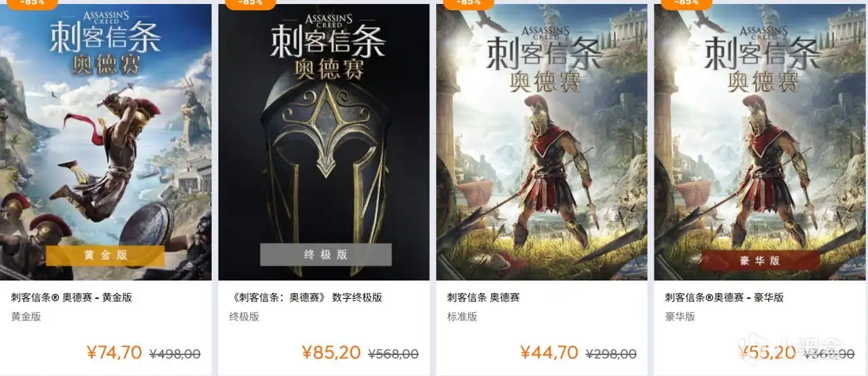Click the 刺客信条®奥德赛 - 豪华版 title
Image resolution: width=868 pixels, height=376 pixels.
724,297
